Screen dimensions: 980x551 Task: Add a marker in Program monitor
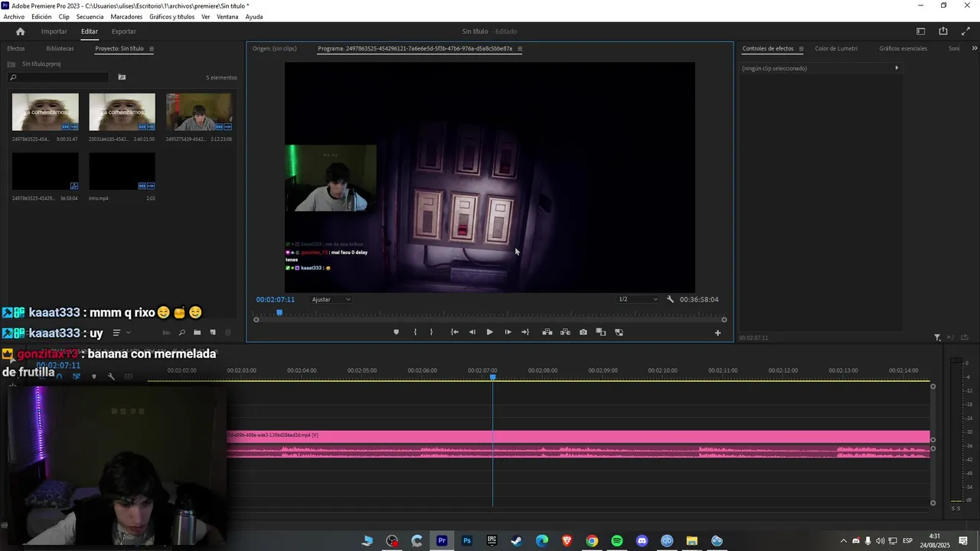click(396, 332)
